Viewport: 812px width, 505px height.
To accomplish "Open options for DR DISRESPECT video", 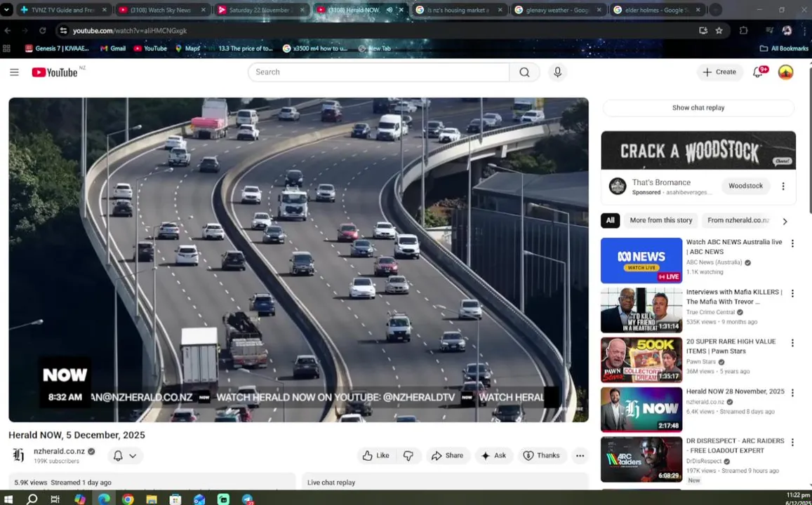I will (792, 443).
